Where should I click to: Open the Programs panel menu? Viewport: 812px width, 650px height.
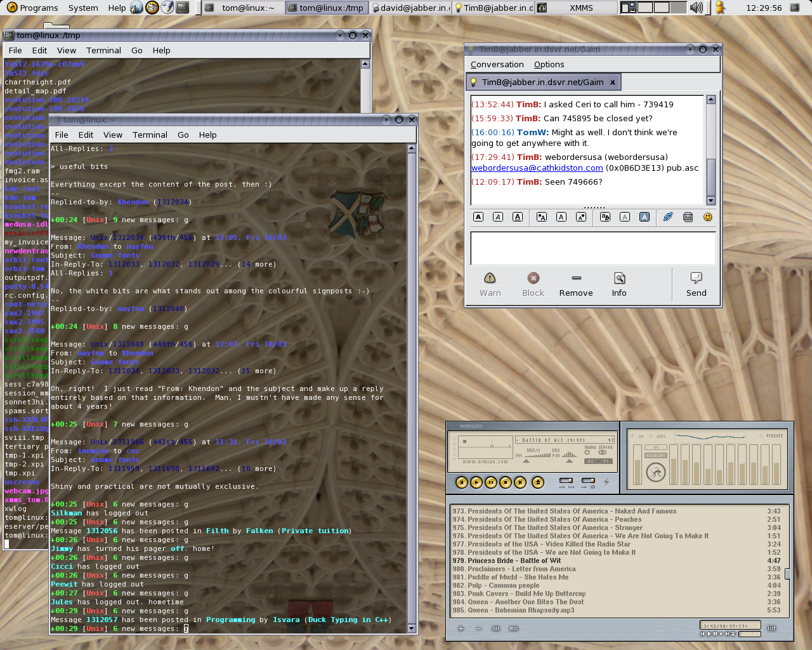click(x=33, y=8)
